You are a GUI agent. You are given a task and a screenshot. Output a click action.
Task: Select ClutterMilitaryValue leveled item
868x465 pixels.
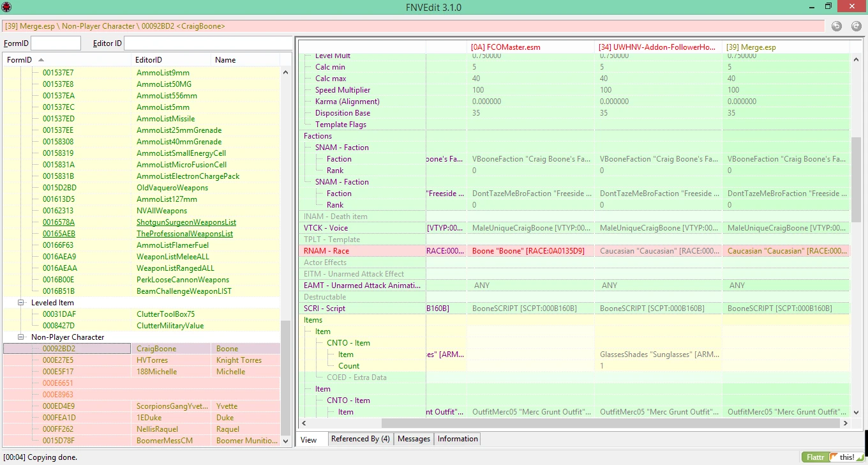pyautogui.click(x=141, y=326)
